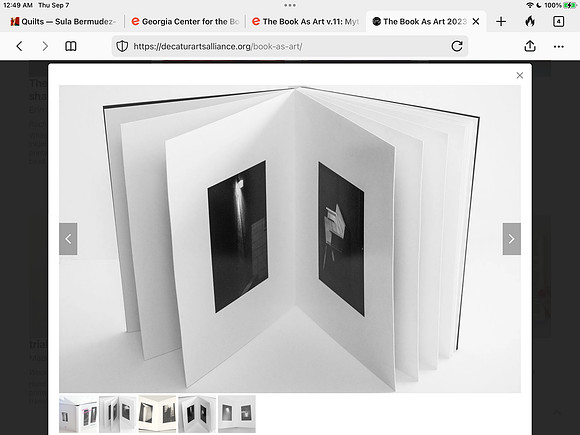The image size is (580, 435).
Task: Tap the main open-book photograph
Action: click(x=290, y=239)
